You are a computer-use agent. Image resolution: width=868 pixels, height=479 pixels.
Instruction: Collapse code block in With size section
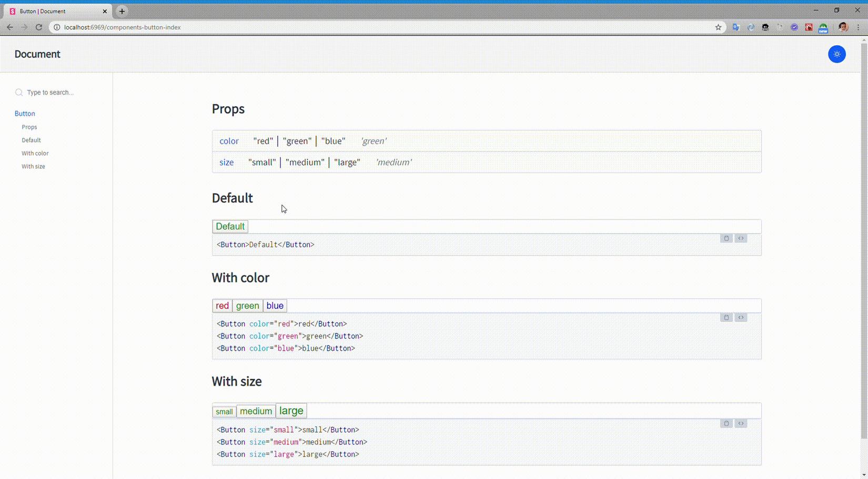(x=741, y=423)
